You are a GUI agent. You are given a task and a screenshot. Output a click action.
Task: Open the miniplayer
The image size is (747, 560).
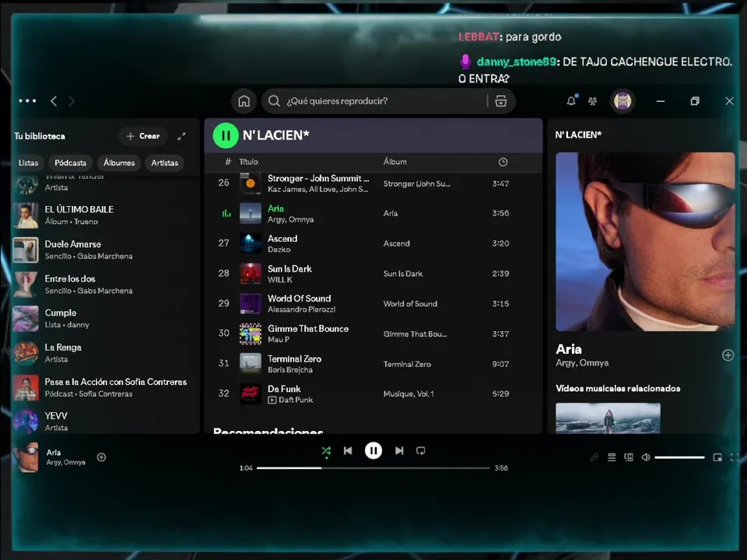point(717,457)
